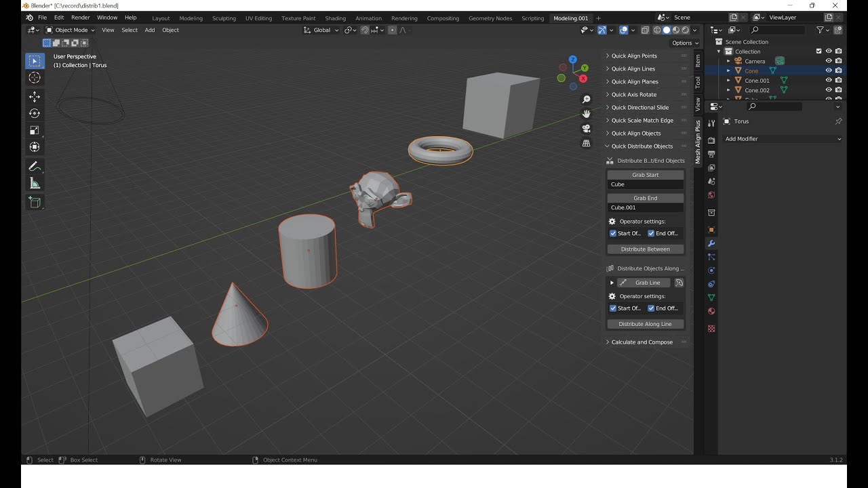Pick the Transform tool

35,147
